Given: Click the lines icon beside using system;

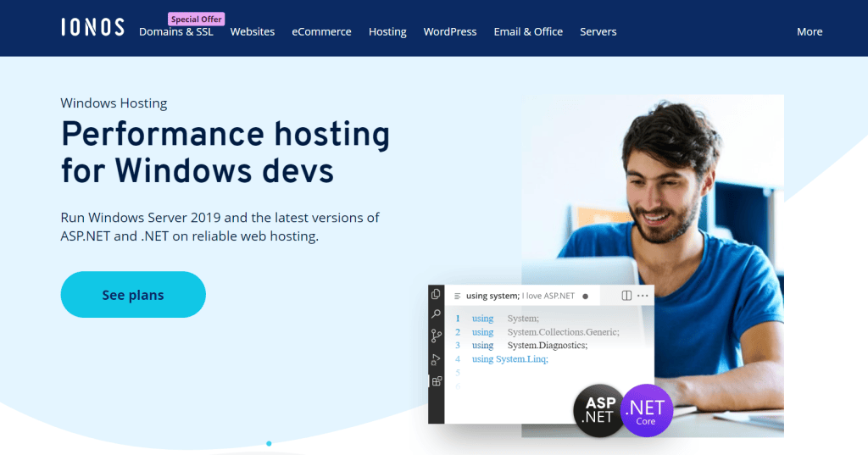Looking at the screenshot, I should point(457,297).
